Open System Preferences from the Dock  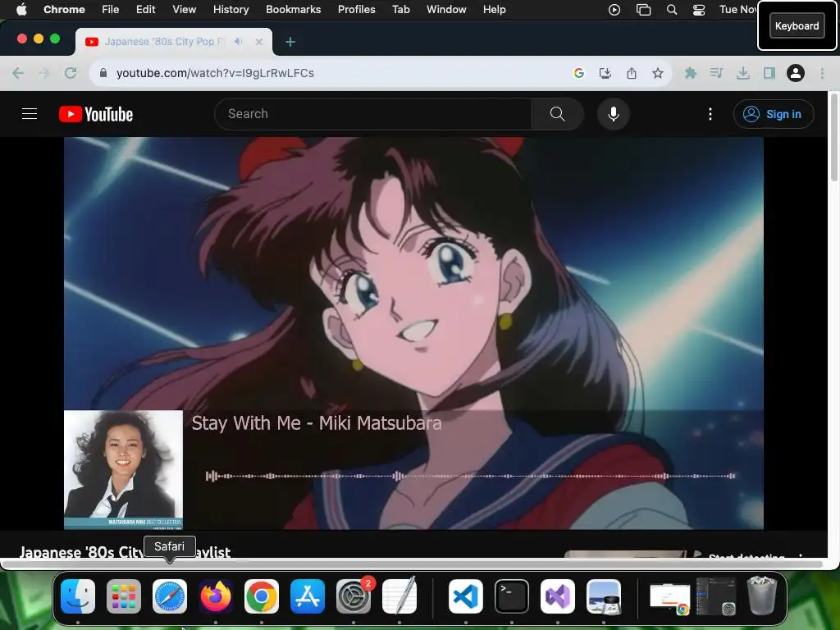click(354, 596)
